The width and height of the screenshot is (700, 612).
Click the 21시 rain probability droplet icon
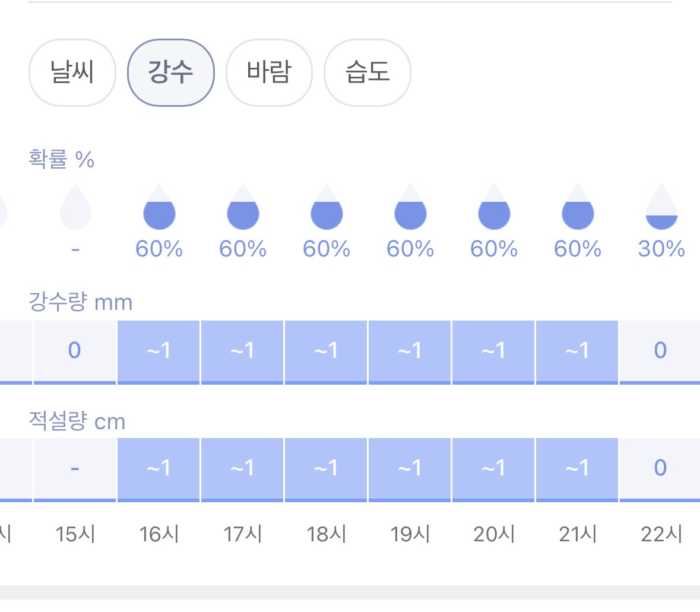click(x=578, y=208)
